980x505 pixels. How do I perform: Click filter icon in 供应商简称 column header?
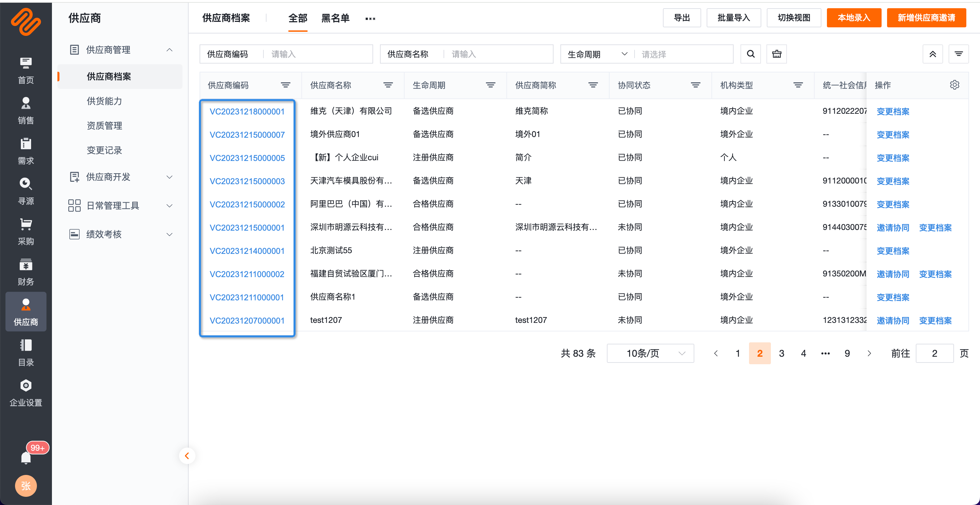point(593,85)
